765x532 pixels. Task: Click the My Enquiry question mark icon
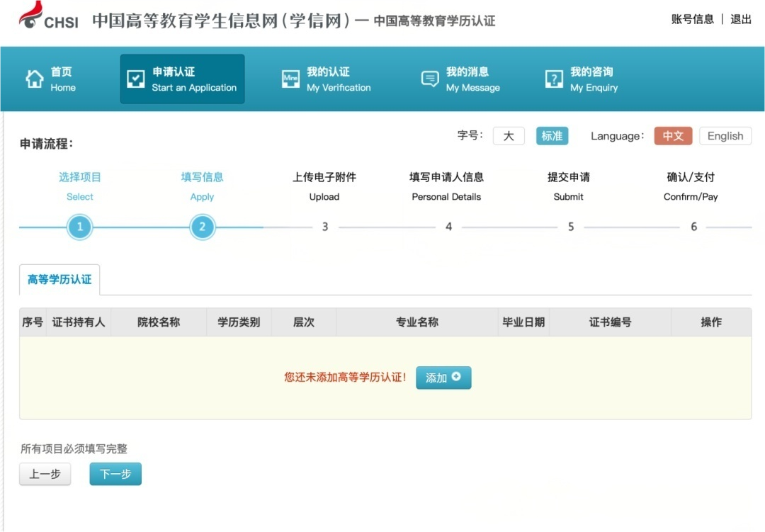point(554,79)
